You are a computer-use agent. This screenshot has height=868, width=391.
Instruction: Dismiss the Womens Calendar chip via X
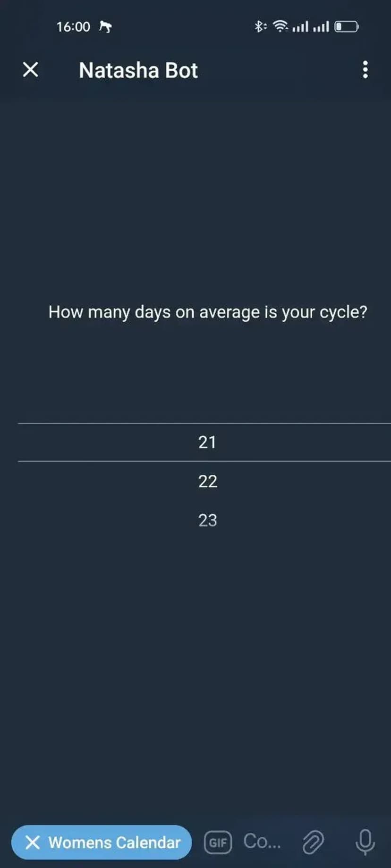point(33,843)
